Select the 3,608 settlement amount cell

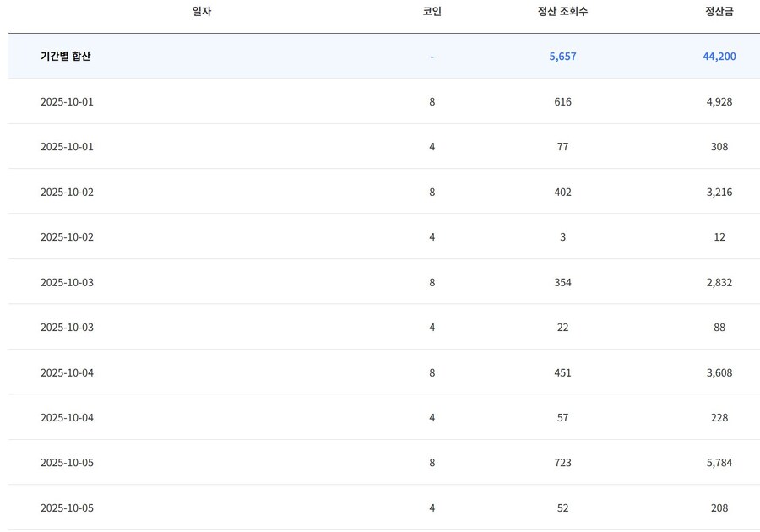[719, 373]
